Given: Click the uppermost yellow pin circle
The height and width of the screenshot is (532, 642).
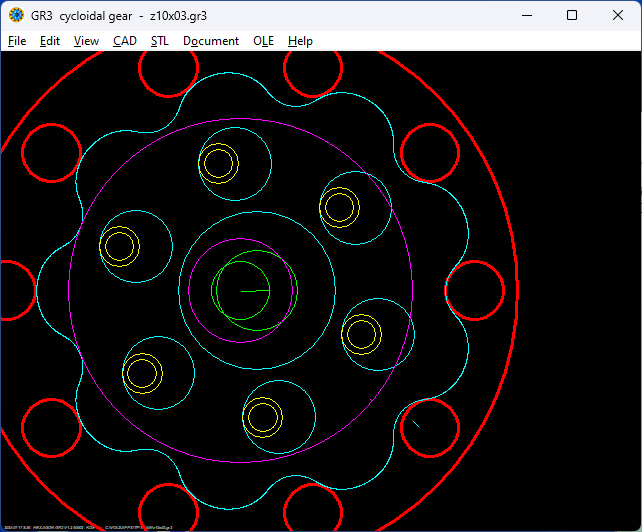Looking at the screenshot, I should pos(219,163).
